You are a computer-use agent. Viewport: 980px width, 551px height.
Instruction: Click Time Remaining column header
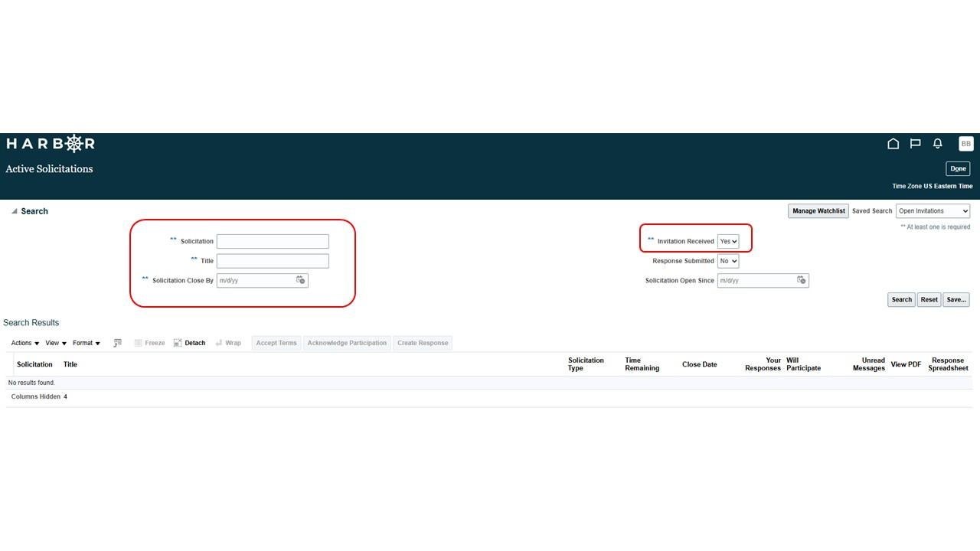[x=642, y=364]
